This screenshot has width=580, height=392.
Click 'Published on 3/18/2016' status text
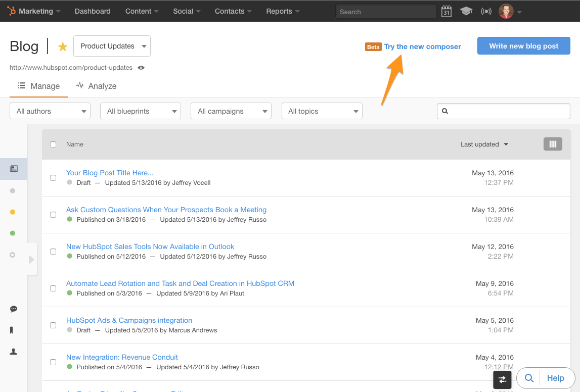pyautogui.click(x=111, y=219)
